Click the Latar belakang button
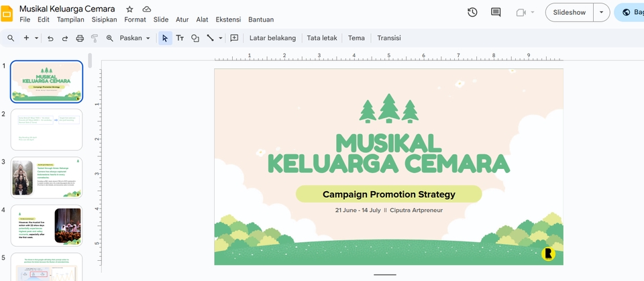The image size is (644, 281). click(x=272, y=38)
